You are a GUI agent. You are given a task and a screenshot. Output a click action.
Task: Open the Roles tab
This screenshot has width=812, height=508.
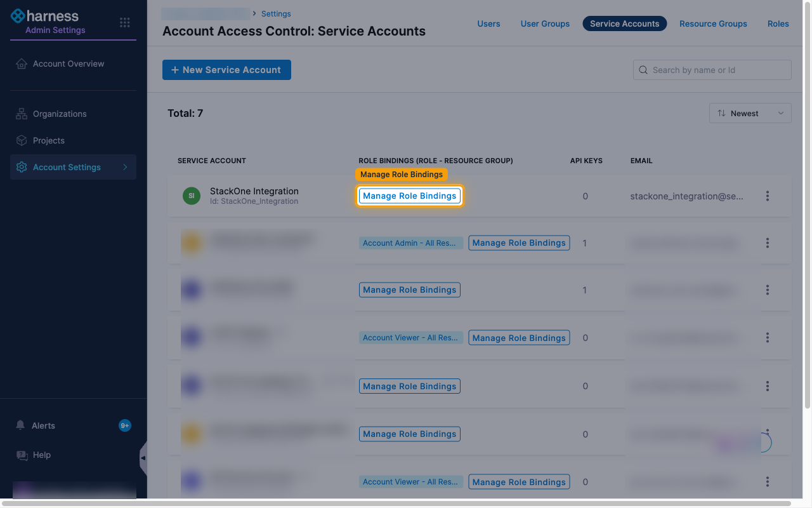point(778,23)
